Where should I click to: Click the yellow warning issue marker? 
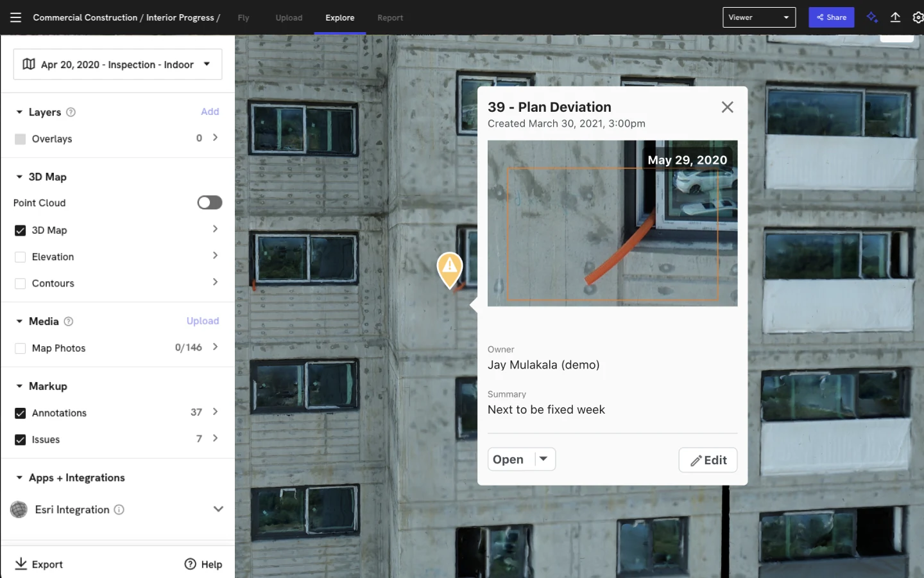tap(450, 270)
